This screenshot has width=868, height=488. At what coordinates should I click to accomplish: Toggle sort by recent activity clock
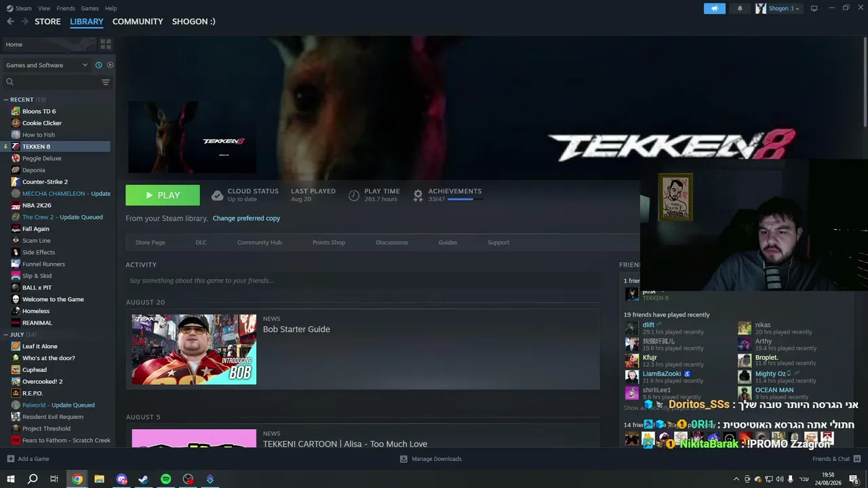tap(98, 65)
